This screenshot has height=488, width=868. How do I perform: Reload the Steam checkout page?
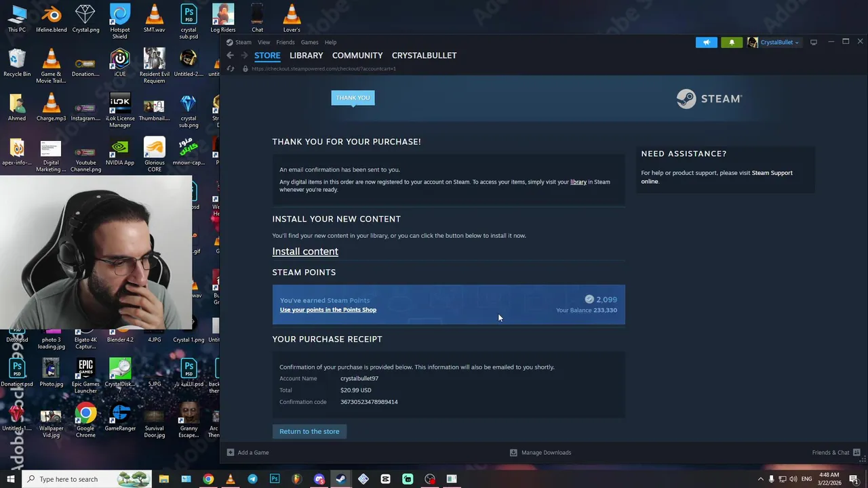[x=231, y=68]
